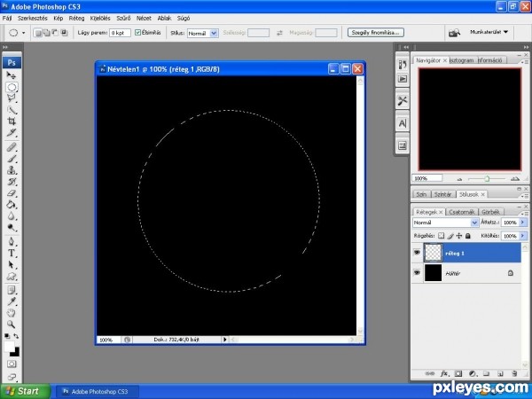
Task: Click the foreground color swatch
Action: 9,347
